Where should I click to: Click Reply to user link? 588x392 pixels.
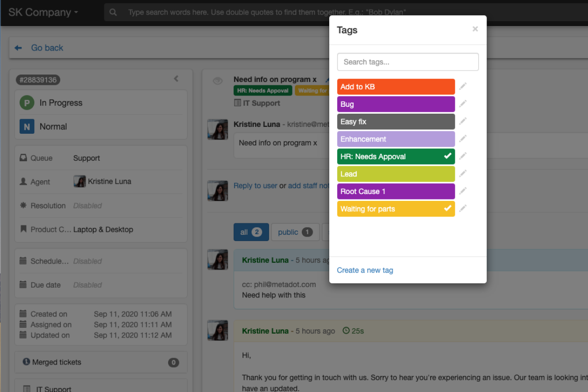coord(255,186)
